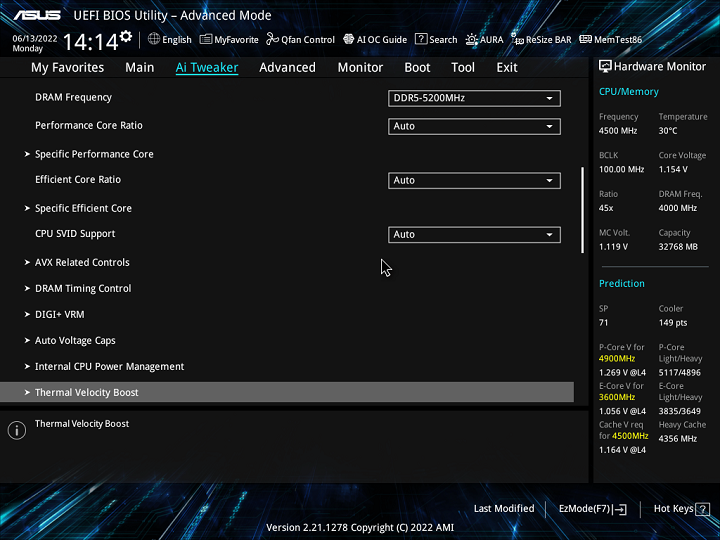This screenshot has height=540, width=720.
Task: Expand the DIGI+ VRM submenu
Action: pyautogui.click(x=59, y=314)
